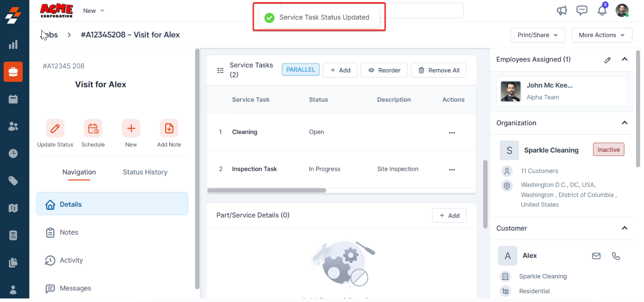This screenshot has width=644, height=302.
Task: Open the reports chart icon in sidebar
Action: coord(13,45)
